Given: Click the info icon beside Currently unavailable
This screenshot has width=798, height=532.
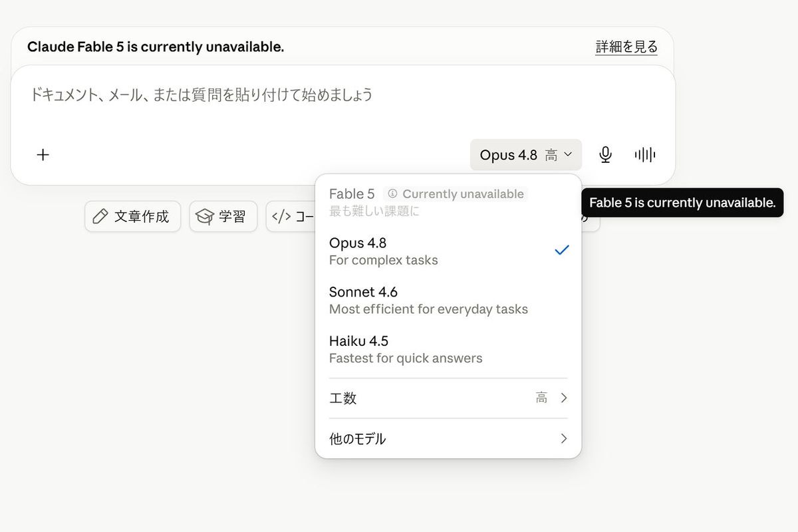Looking at the screenshot, I should click(x=392, y=194).
